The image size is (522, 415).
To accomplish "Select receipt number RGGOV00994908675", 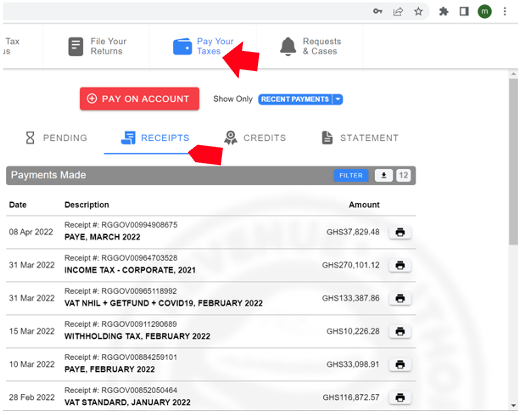I will point(139,225).
